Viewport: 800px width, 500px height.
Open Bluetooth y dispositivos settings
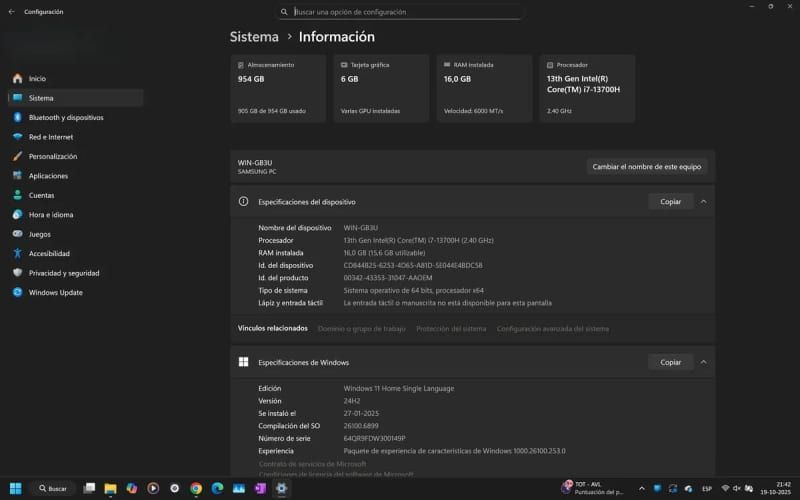[76, 117]
